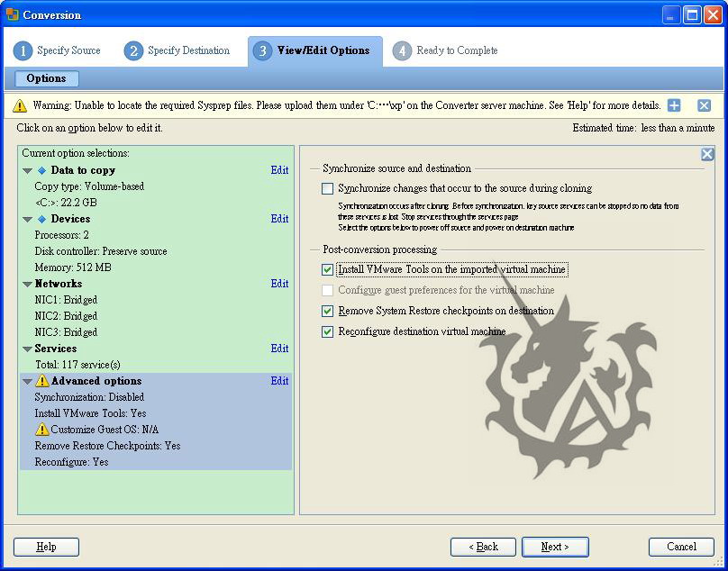Cancel the conversion wizard
Viewport: 728px width, 571px height.
(681, 547)
